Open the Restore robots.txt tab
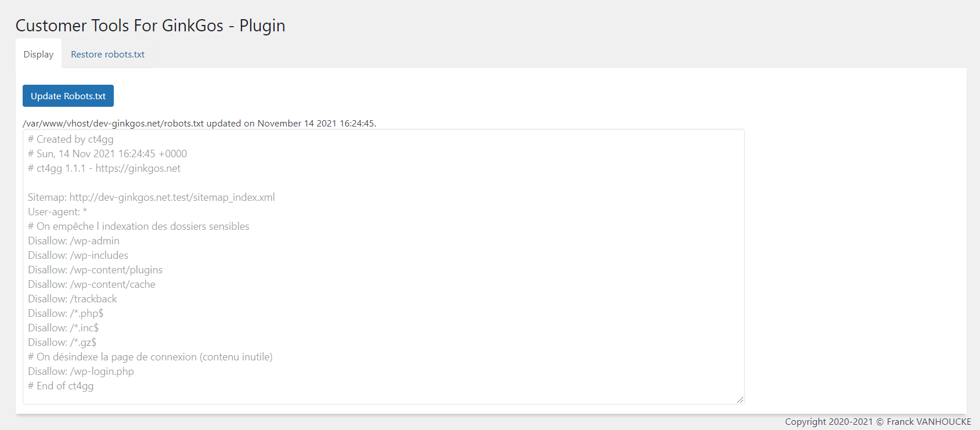The image size is (980, 430). coord(107,55)
